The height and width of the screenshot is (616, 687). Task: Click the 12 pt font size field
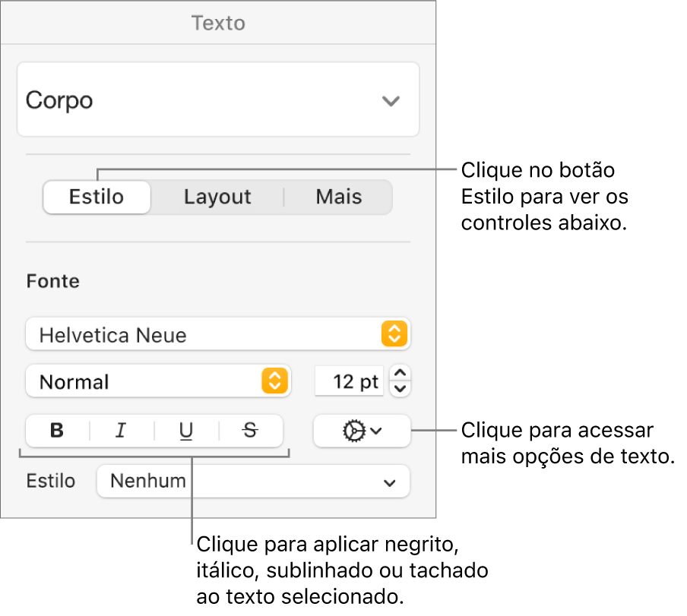349,381
